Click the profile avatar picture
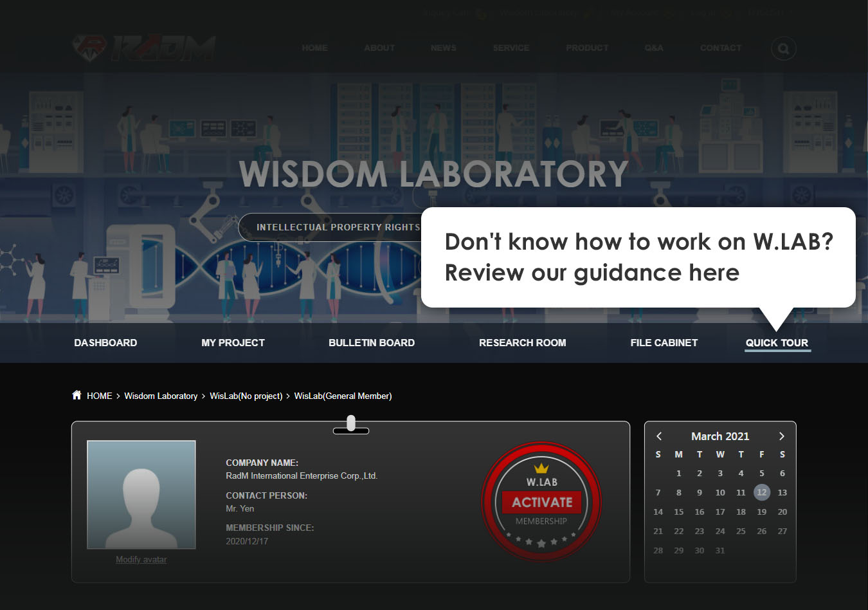 click(141, 494)
